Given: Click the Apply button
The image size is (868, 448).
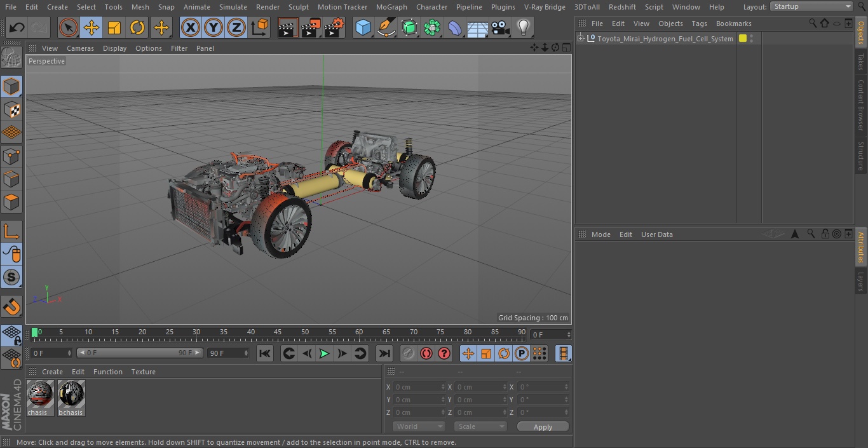Looking at the screenshot, I should [543, 427].
